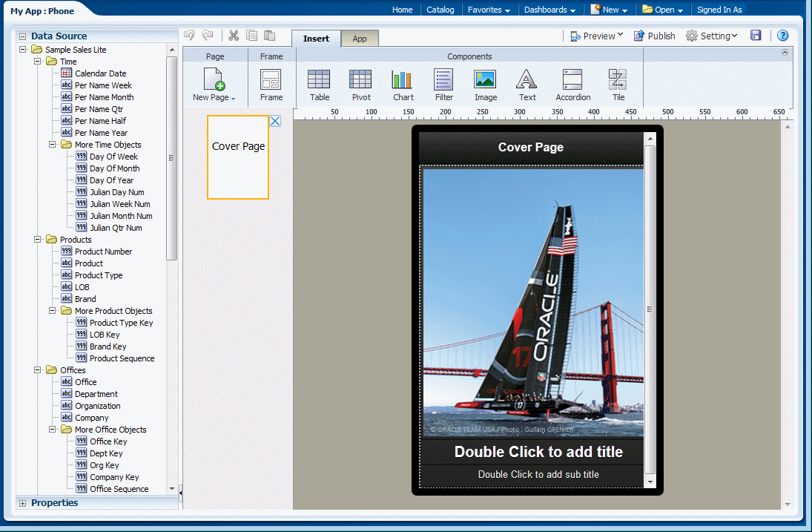
Task: Select Julian Month Num field
Action: tap(114, 215)
